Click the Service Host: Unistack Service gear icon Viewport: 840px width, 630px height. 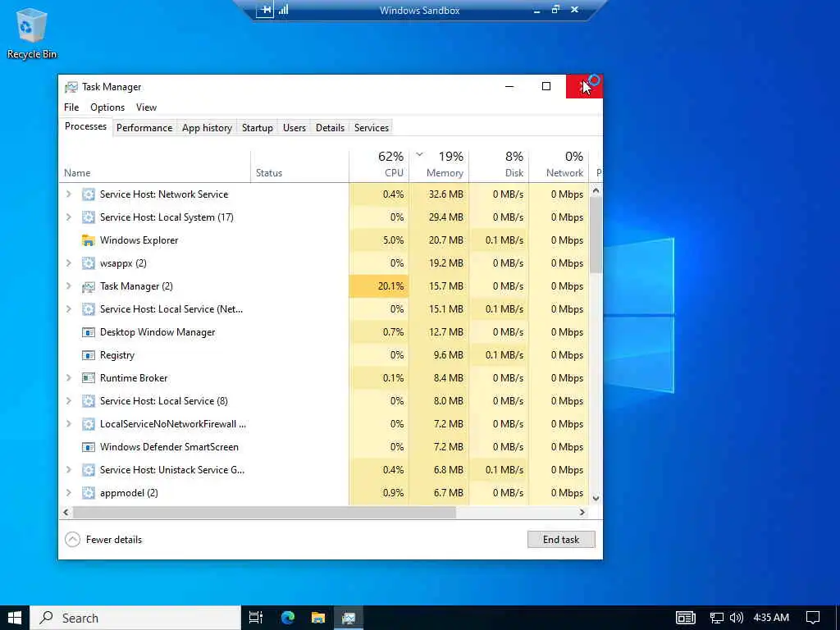88,470
